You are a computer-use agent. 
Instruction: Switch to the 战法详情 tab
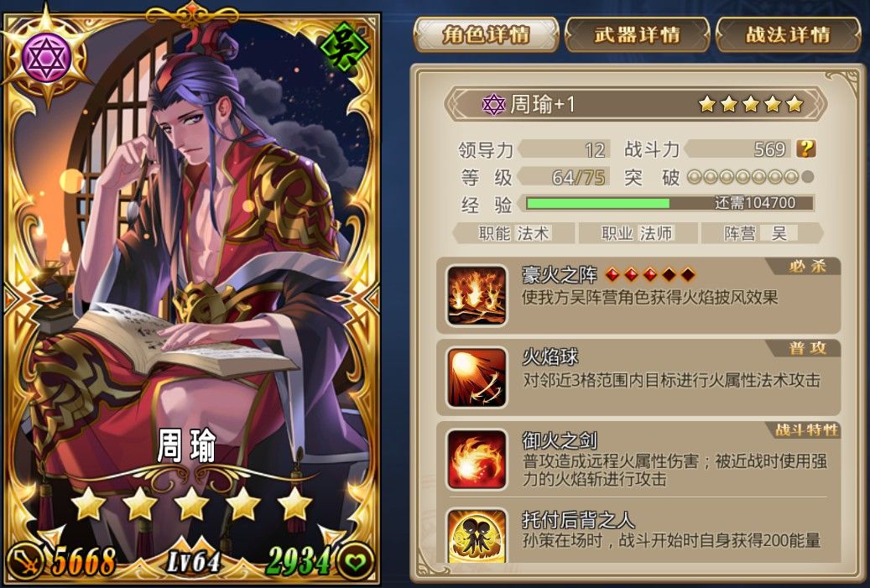coord(789,34)
